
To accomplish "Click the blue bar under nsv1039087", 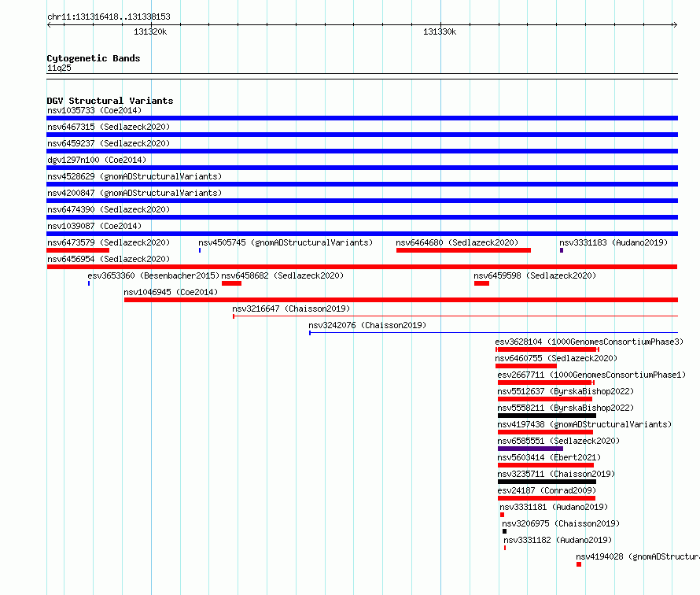I will point(362,234).
